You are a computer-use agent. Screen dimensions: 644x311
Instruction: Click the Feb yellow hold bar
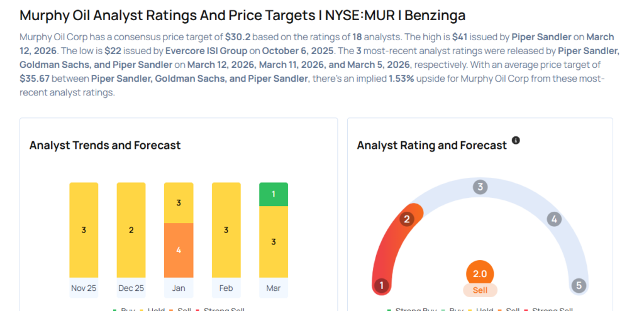[x=226, y=230]
